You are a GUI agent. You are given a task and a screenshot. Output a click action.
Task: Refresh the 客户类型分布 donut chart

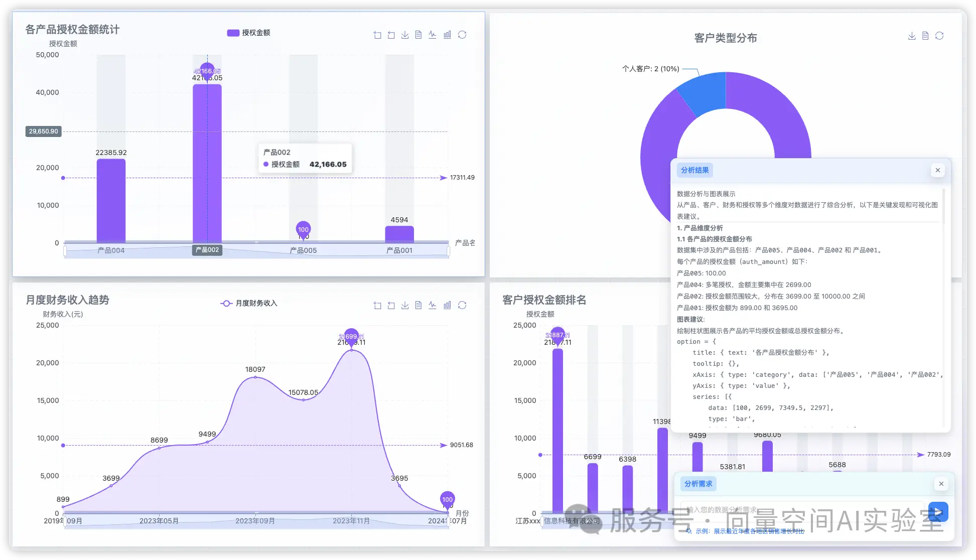(x=940, y=36)
